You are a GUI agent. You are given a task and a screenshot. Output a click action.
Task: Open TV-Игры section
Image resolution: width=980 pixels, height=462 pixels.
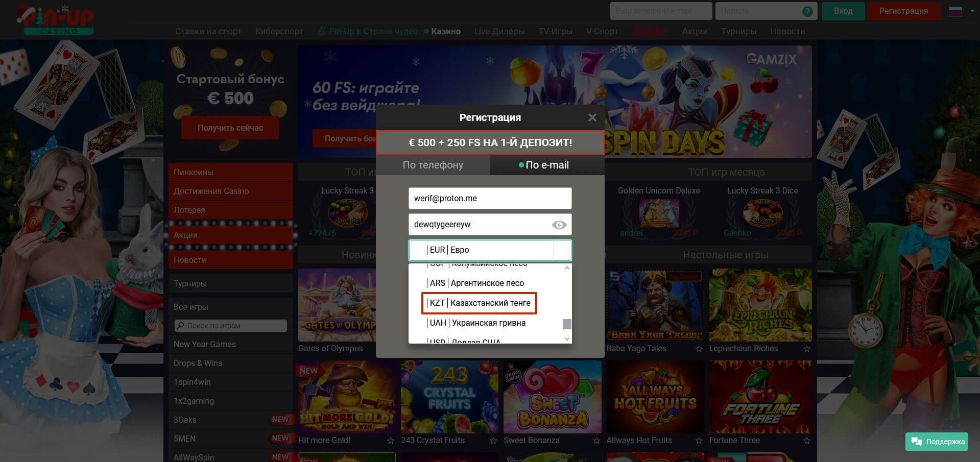click(555, 31)
